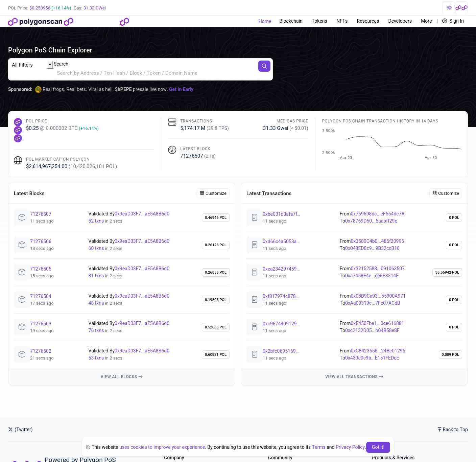The width and height of the screenshot is (476, 462).
Task: Click the purple search magnifier button
Action: point(264,66)
